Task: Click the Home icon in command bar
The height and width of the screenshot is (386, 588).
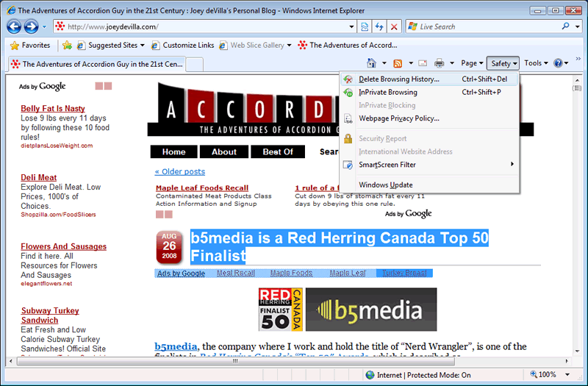Action: [371, 63]
